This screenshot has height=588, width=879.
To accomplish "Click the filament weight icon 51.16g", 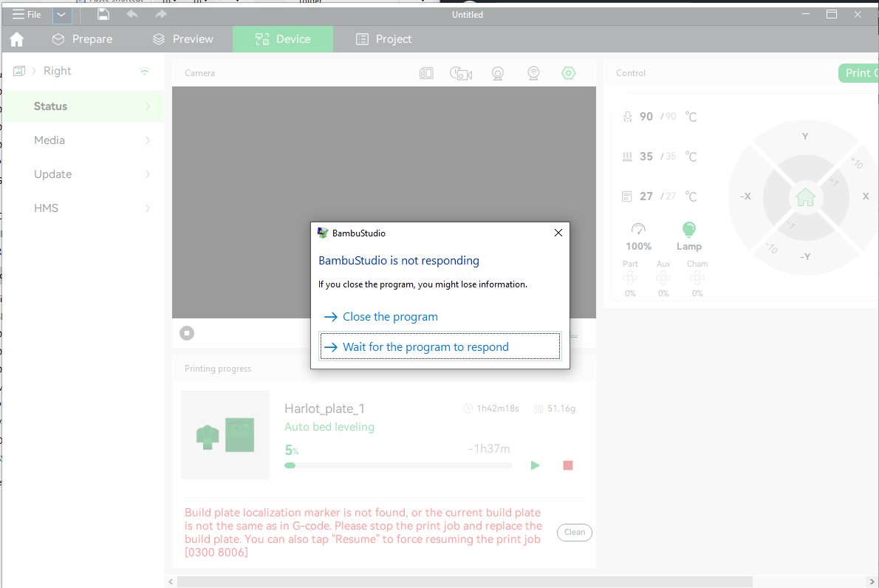I will pos(538,408).
